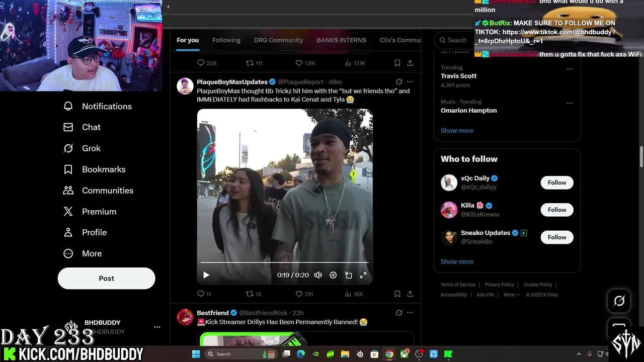Open the Cookie Policy link
This screenshot has height=362, width=644.
click(x=538, y=285)
